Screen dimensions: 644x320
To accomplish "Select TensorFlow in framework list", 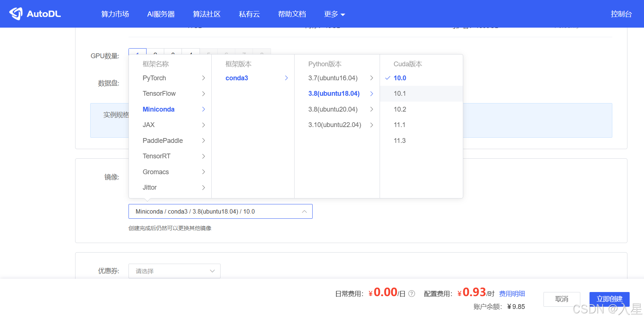I will tap(170, 94).
